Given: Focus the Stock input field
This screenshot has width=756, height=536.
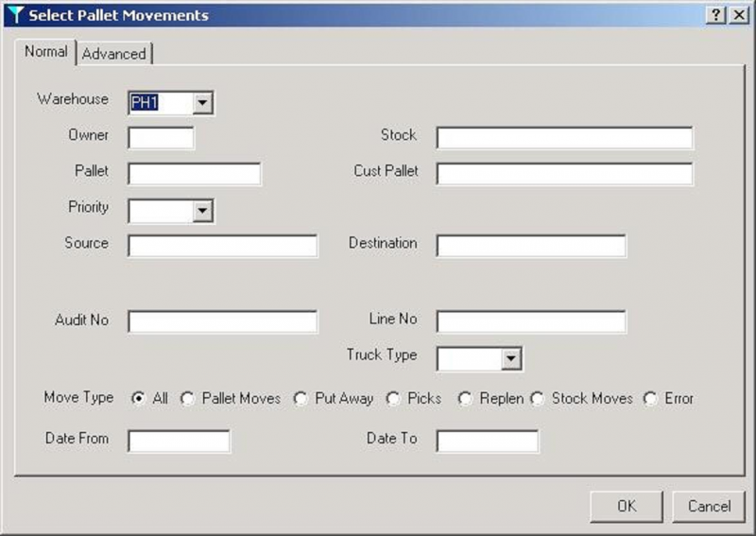Looking at the screenshot, I should point(564,138).
